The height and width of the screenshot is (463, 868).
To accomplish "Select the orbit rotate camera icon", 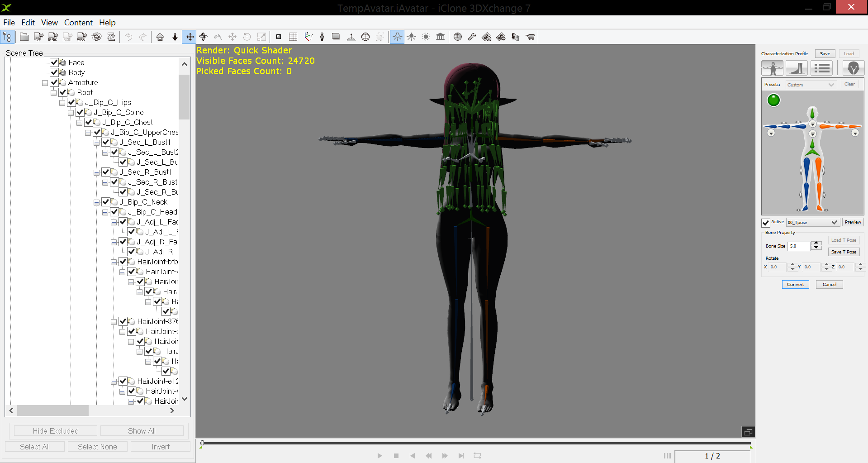I will click(x=204, y=37).
